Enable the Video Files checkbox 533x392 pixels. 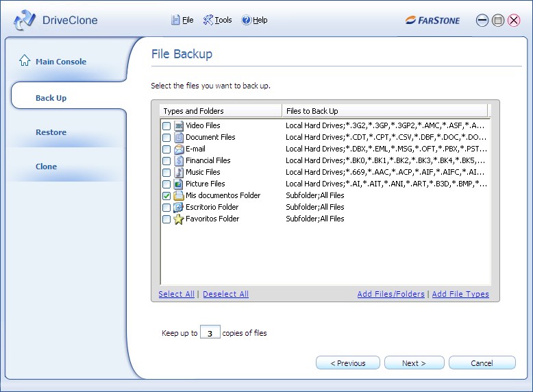[166, 126]
